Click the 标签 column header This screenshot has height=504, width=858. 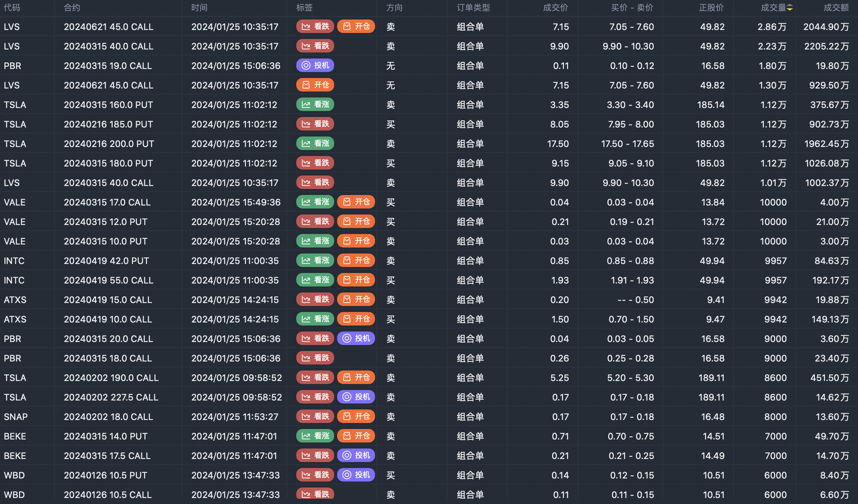[x=304, y=8]
